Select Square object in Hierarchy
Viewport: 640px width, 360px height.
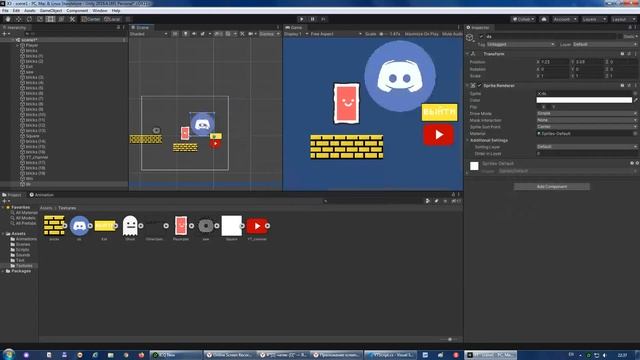(x=32, y=136)
